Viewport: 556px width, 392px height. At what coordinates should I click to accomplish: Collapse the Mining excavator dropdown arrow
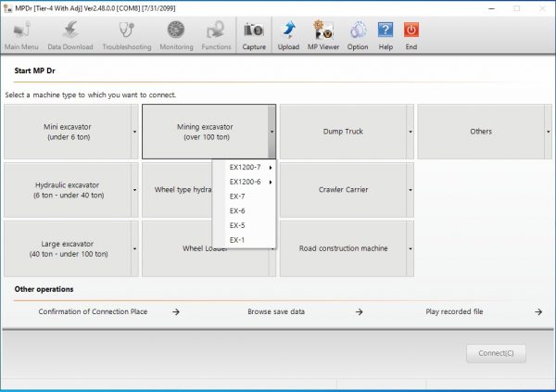tap(272, 132)
